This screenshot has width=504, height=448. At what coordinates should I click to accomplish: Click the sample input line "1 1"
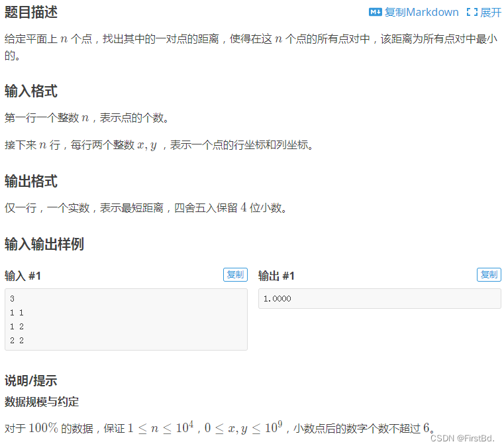tap(17, 313)
